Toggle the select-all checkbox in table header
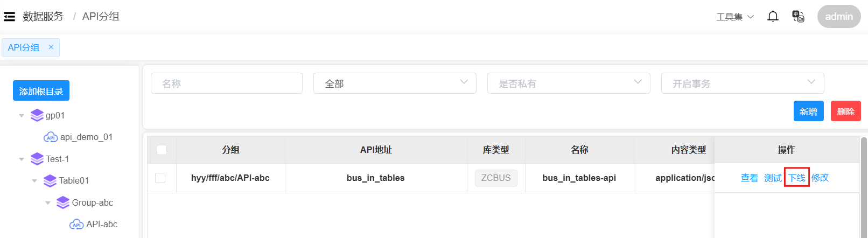868x238 pixels. point(162,150)
